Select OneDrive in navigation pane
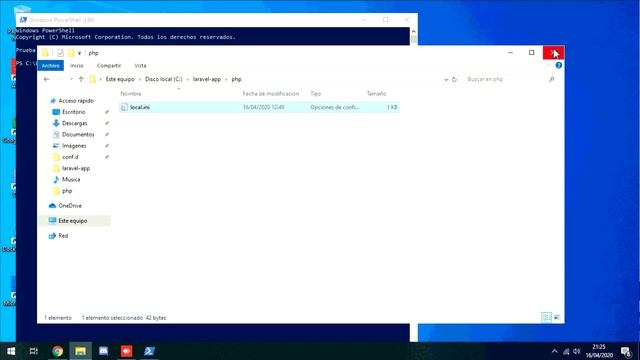The width and height of the screenshot is (640, 360). [x=70, y=206]
